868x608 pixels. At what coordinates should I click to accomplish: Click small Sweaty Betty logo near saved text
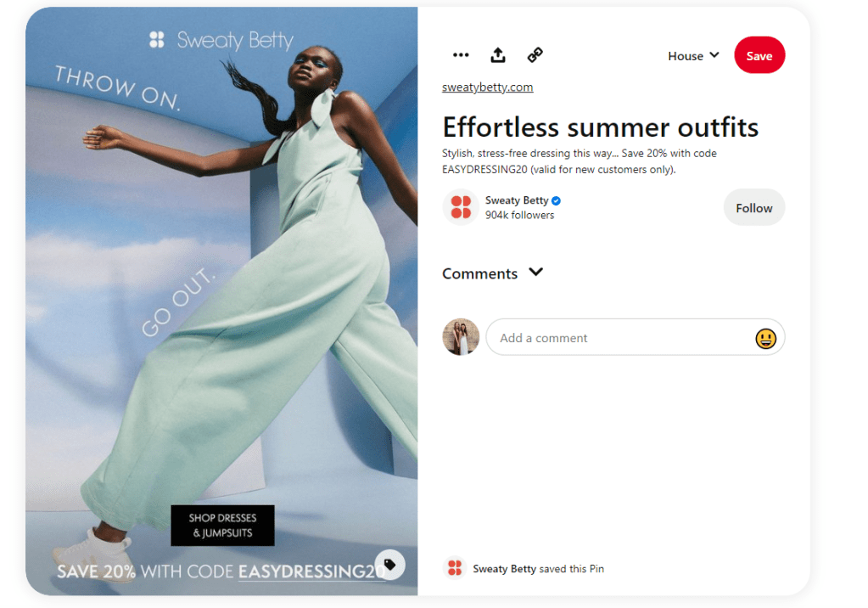click(455, 568)
